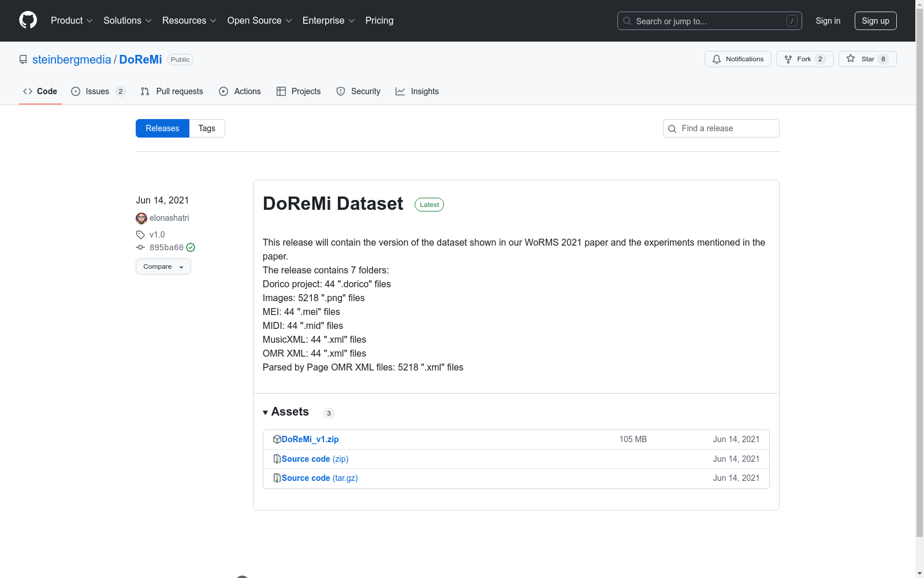Image resolution: width=924 pixels, height=578 pixels.
Task: Open the steinbergmedia owner link
Action: tap(72, 60)
